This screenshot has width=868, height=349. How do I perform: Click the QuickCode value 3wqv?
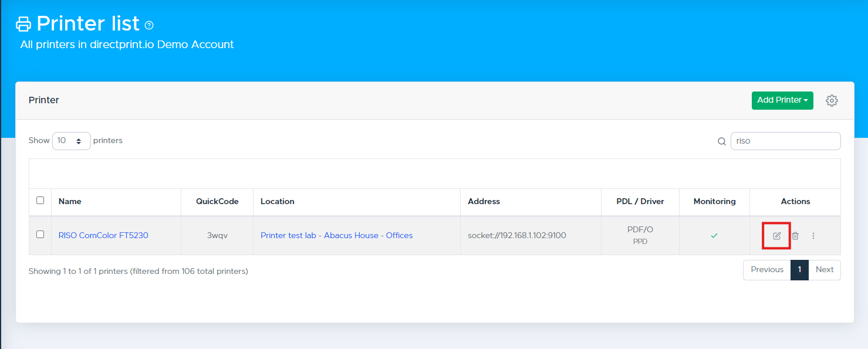217,235
